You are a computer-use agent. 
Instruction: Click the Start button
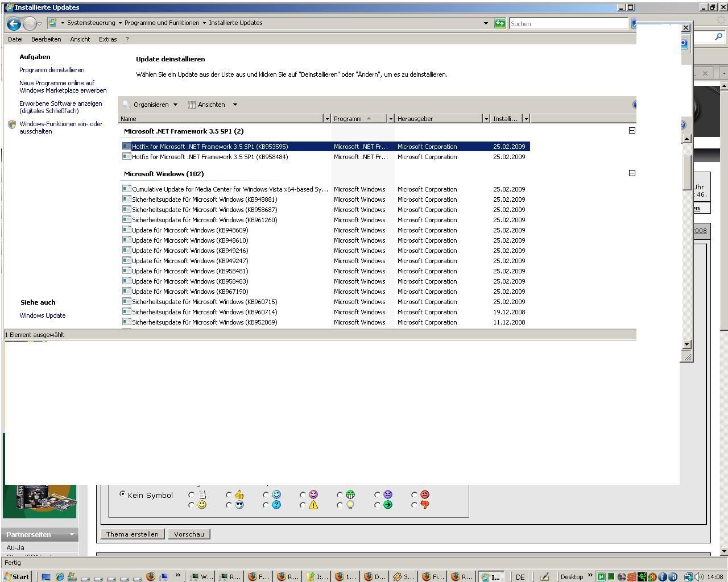click(16, 576)
